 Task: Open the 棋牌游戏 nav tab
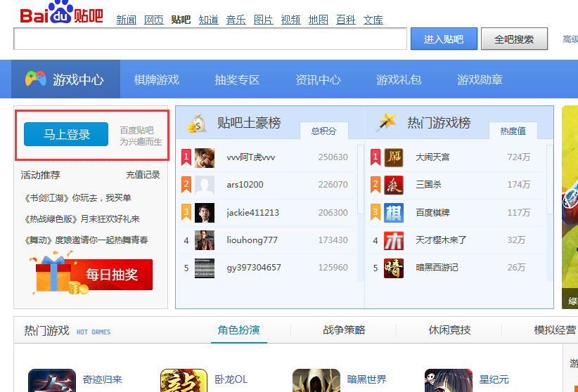point(156,79)
